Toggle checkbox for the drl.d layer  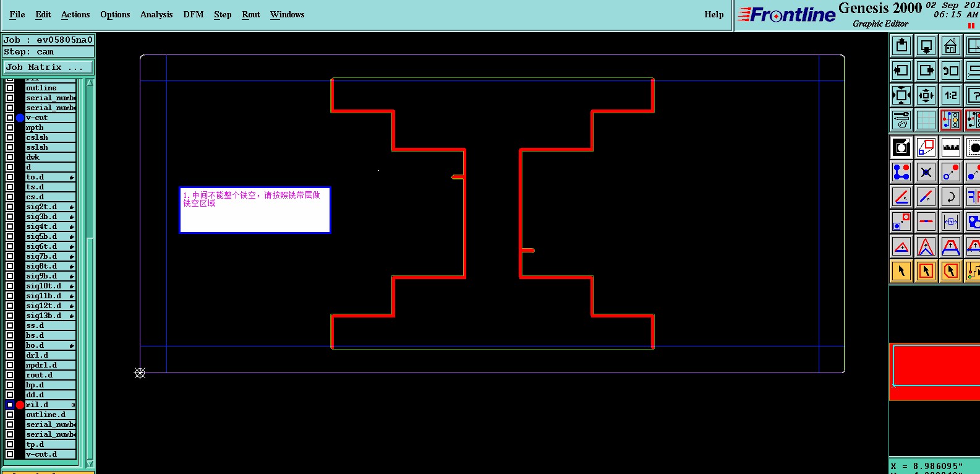(10, 355)
